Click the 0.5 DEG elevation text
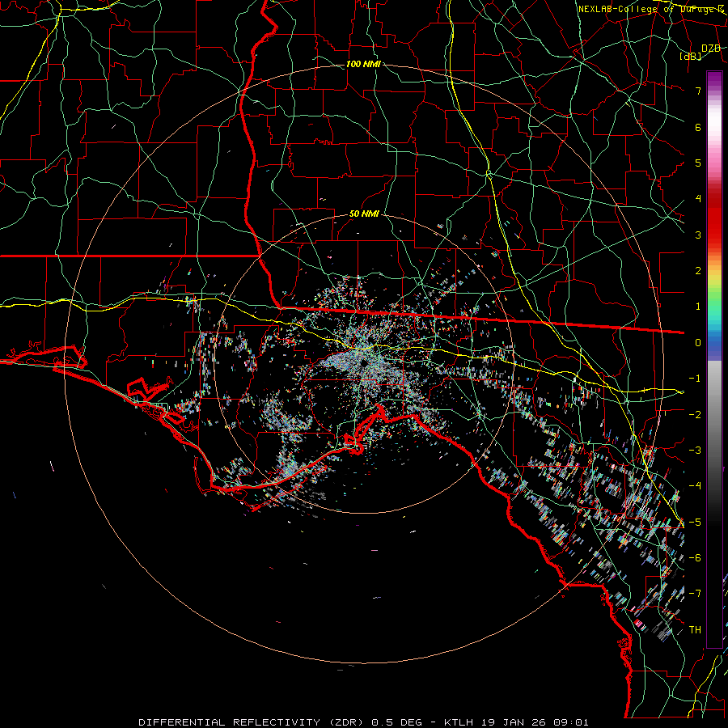The width and height of the screenshot is (728, 728). point(397,722)
